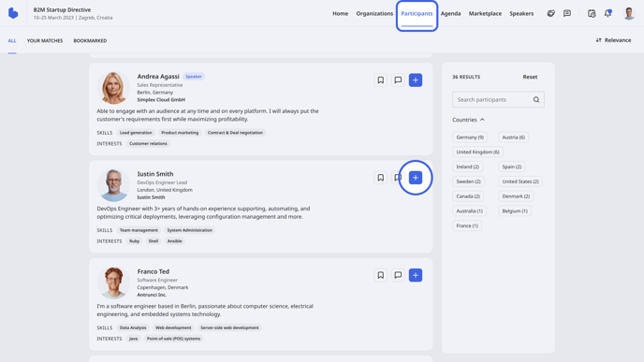Image resolution: width=644 pixels, height=362 pixels.
Task: Click the app logo in the header
Action: [13, 13]
